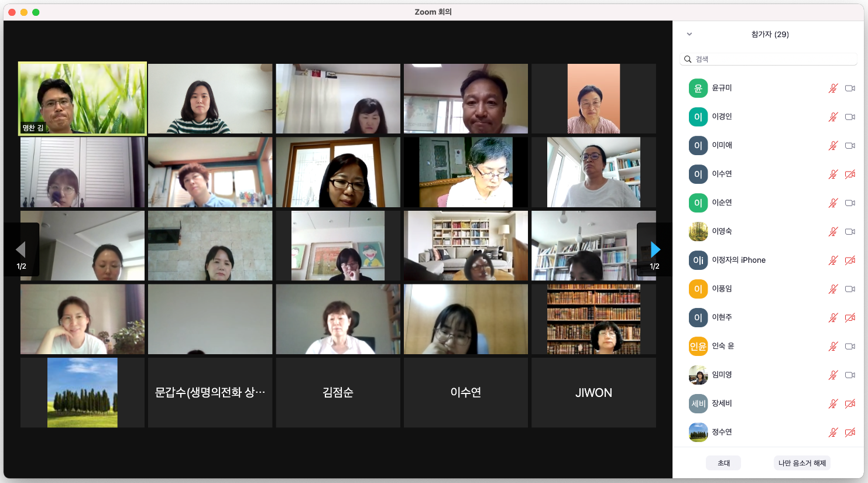The height and width of the screenshot is (483, 868).
Task: Click the camera icon next to 이경인
Action: tap(850, 117)
